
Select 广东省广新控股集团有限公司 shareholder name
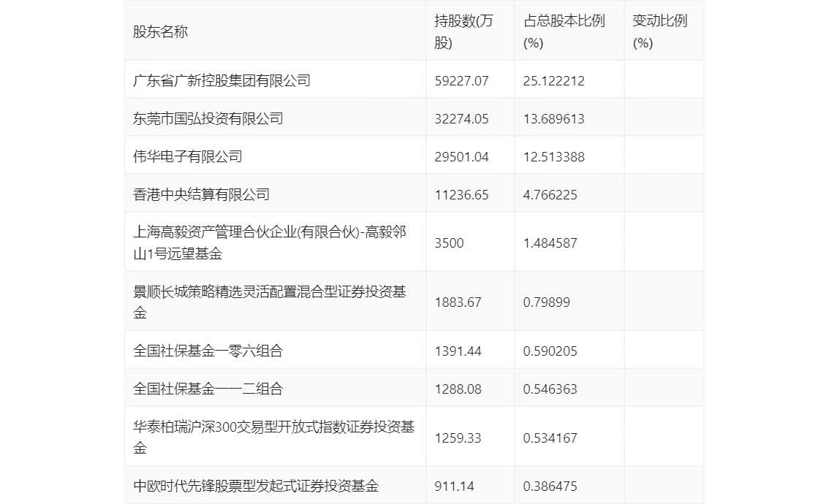tap(222, 81)
